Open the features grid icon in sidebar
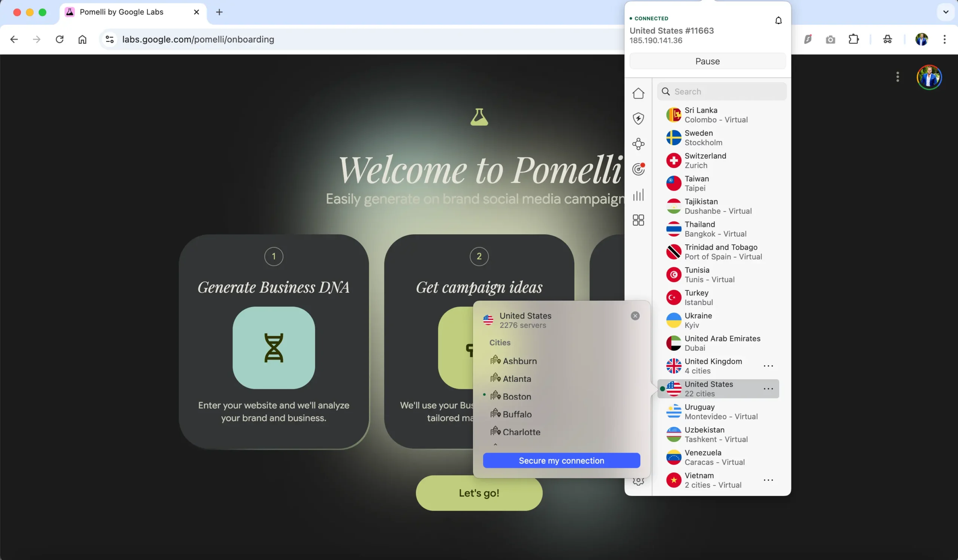The image size is (958, 560). coord(638,220)
